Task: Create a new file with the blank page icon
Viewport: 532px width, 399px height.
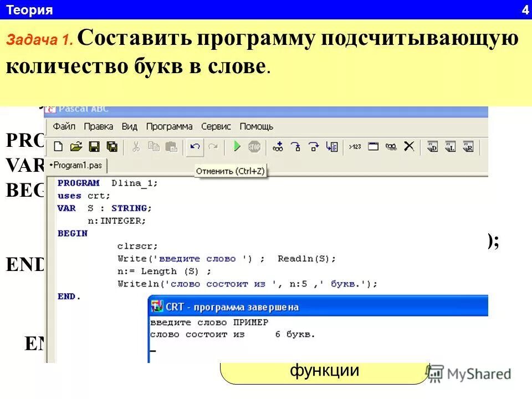Action: pos(58,146)
